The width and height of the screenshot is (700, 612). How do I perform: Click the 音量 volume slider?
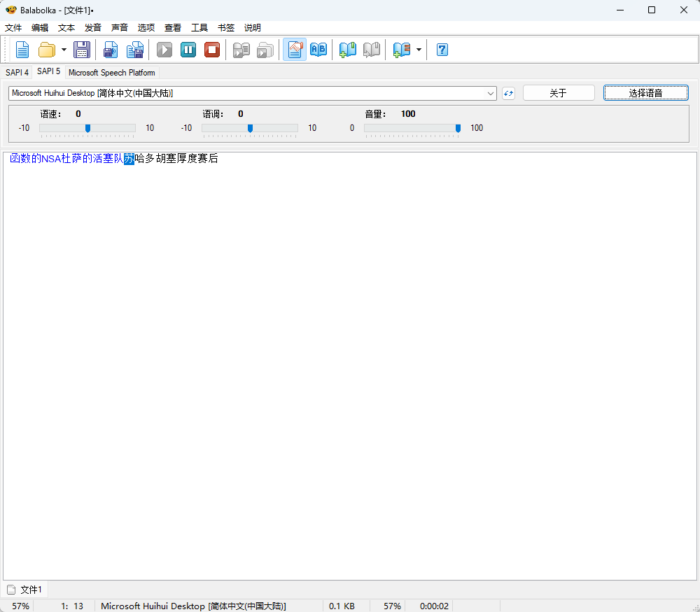(412, 129)
